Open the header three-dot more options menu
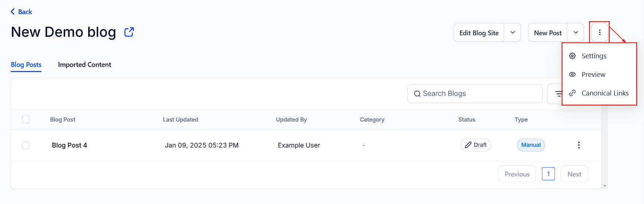 click(599, 32)
